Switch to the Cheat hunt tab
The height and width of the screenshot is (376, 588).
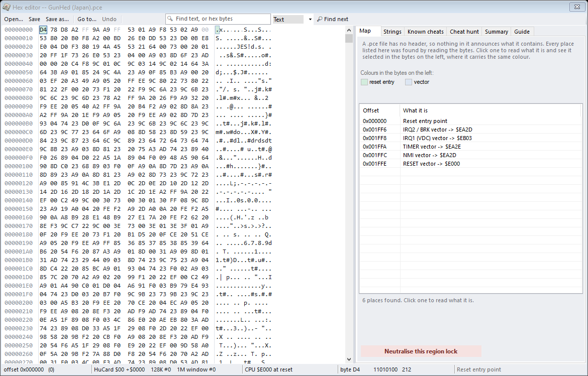coord(464,32)
